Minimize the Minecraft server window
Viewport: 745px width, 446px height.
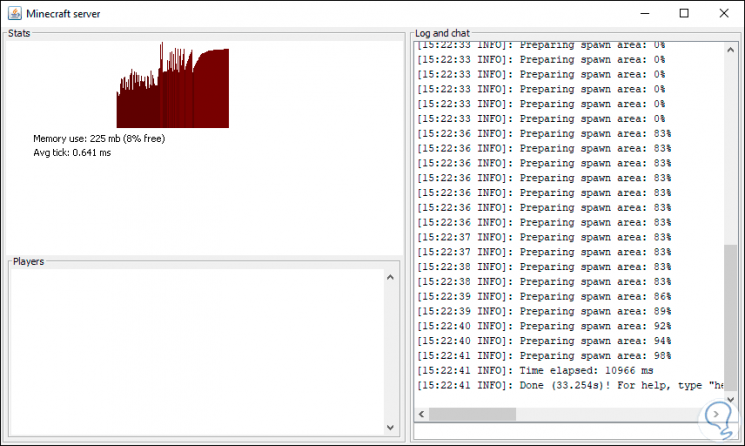(x=645, y=13)
